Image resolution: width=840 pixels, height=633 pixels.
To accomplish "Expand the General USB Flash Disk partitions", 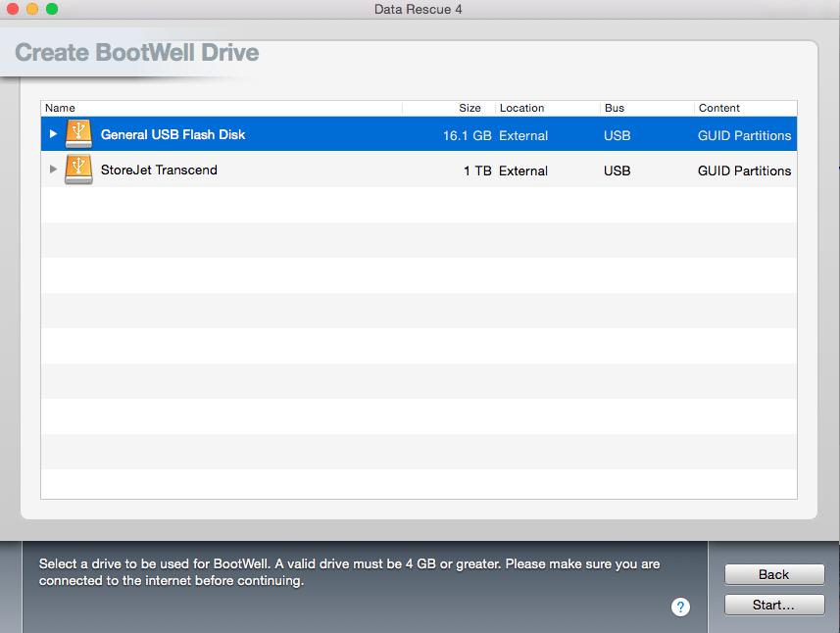I will click(53, 134).
